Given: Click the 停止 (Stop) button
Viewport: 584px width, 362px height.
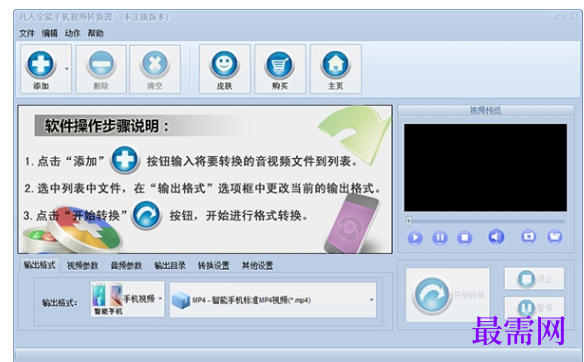Looking at the screenshot, I should pos(534,279).
